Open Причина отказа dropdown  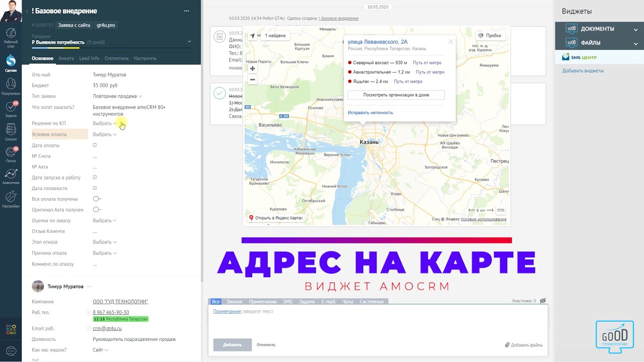105,253
